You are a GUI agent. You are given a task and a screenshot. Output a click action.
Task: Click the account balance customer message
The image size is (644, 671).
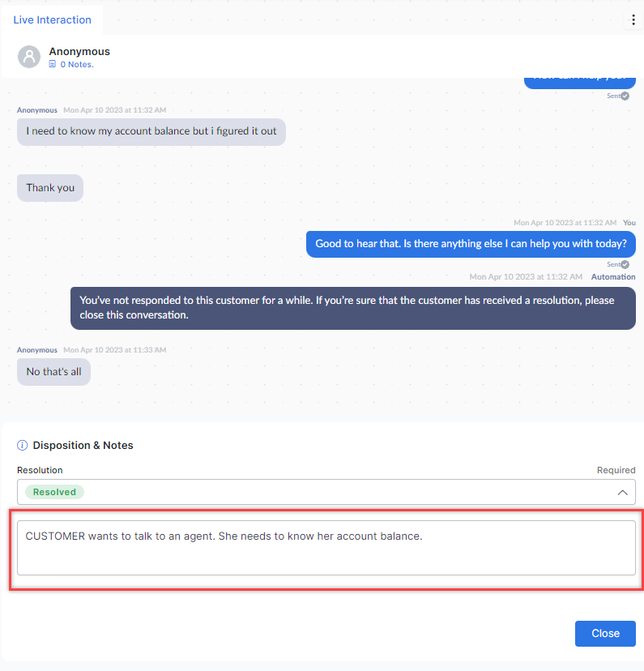coord(151,131)
